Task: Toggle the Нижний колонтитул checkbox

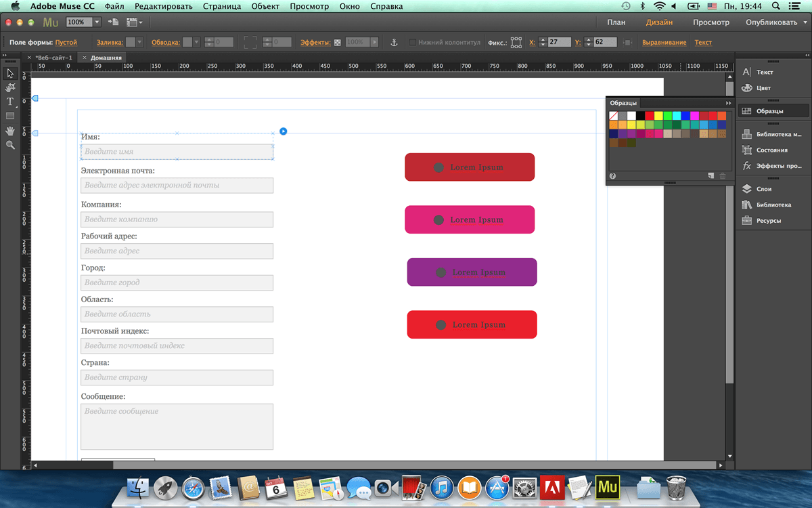Action: [413, 42]
